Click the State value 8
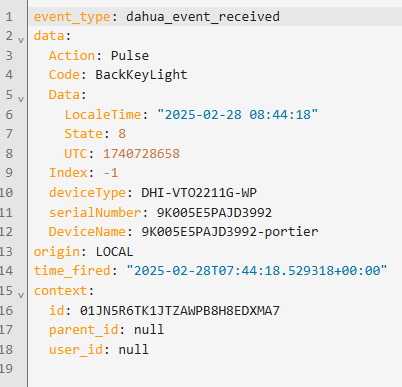402x387 pixels. point(122,134)
